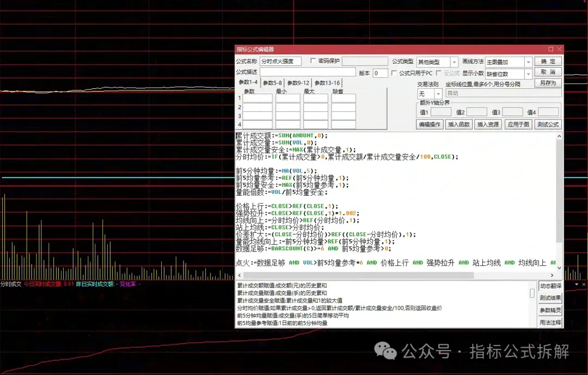Screen dimensions: 588x375
Task: Focus the 版本 input field
Action: tap(380, 73)
